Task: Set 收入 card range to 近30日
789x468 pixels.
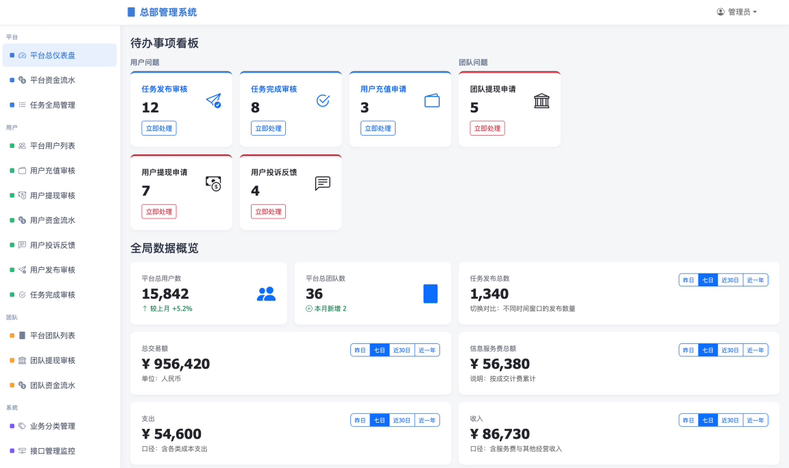Action: pyautogui.click(x=730, y=420)
